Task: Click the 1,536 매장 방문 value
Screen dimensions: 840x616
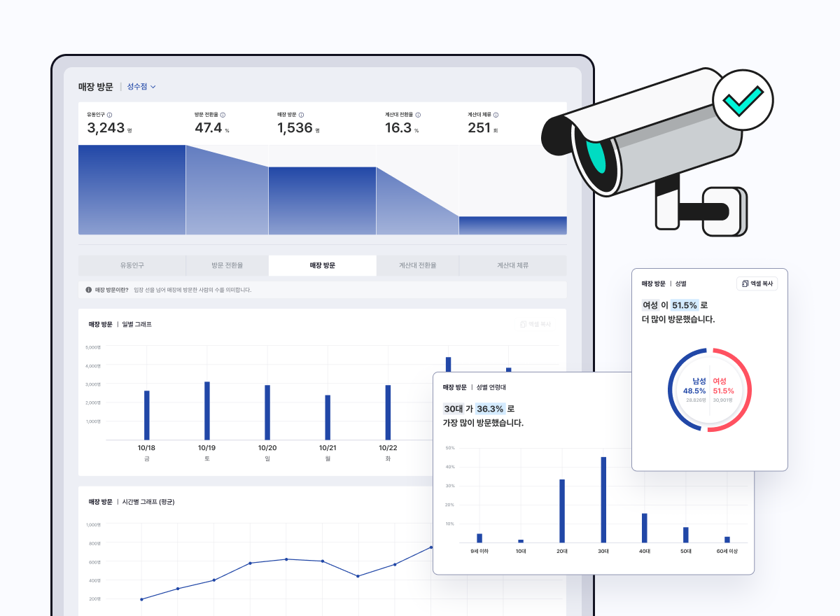Action: pyautogui.click(x=295, y=128)
